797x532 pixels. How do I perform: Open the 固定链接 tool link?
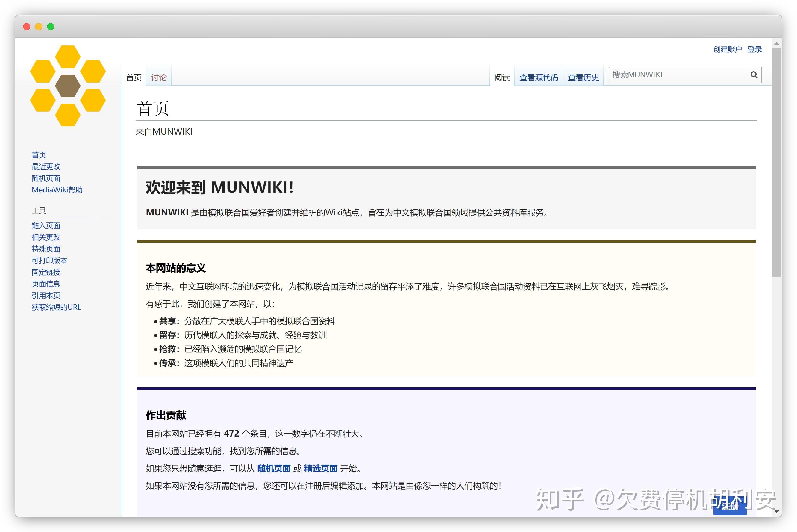[46, 272]
